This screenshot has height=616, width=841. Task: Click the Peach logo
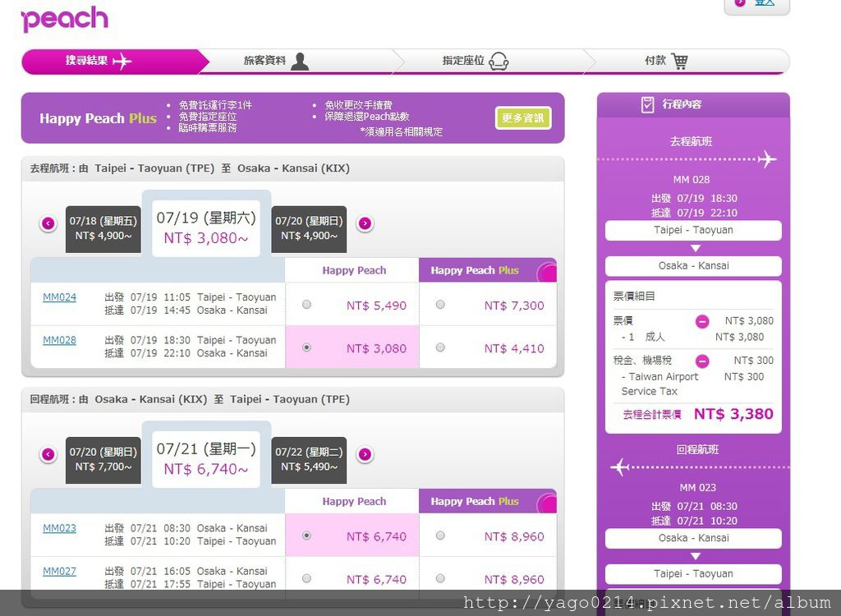pyautogui.click(x=64, y=19)
